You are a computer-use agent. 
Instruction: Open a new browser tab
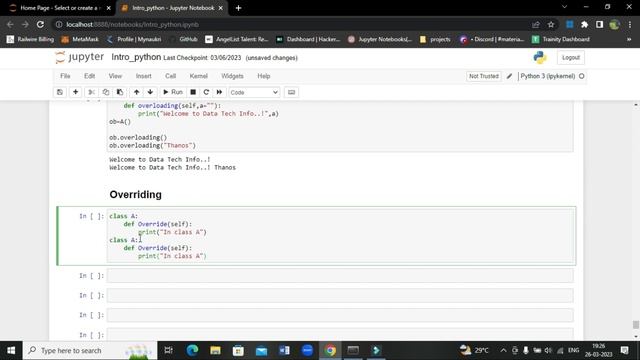(x=238, y=8)
